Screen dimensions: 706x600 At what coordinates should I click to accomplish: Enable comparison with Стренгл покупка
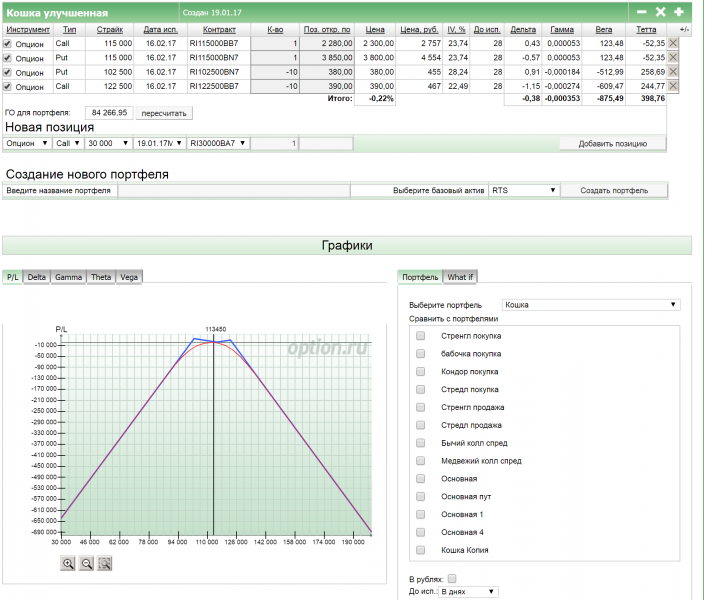(x=421, y=336)
